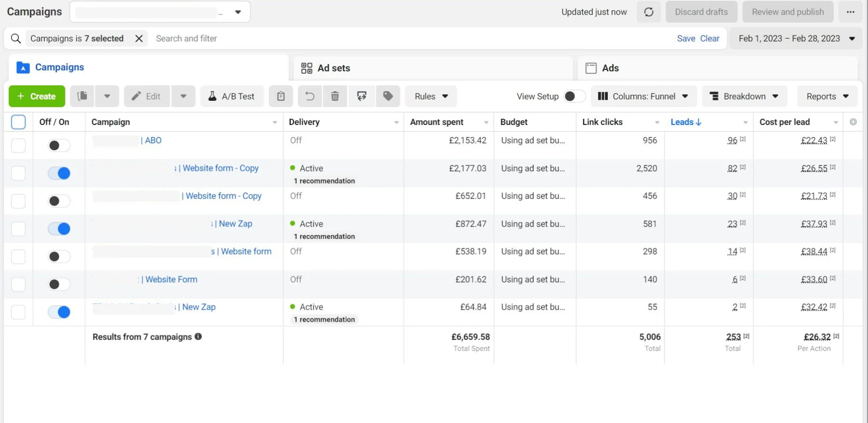Turn on the ABO campaign switch
868x423 pixels.
click(59, 146)
